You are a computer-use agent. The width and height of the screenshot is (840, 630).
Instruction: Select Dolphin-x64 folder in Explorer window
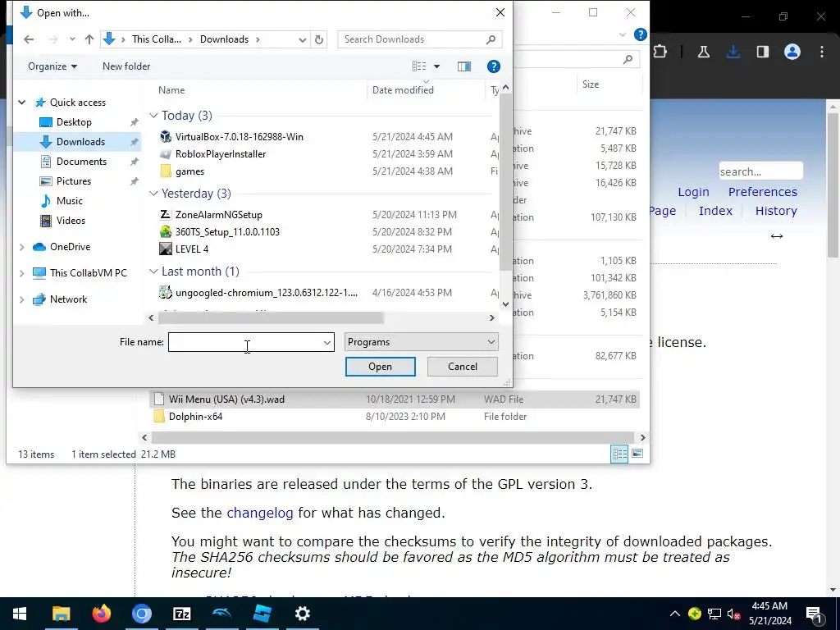195,416
